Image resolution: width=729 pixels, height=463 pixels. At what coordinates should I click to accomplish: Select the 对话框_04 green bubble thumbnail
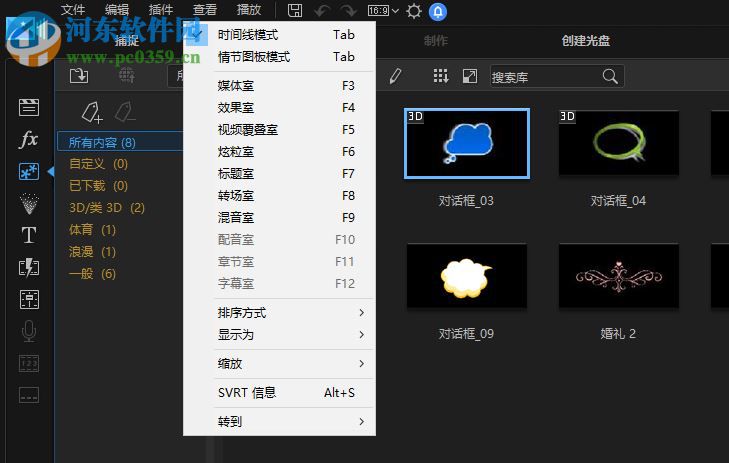619,144
